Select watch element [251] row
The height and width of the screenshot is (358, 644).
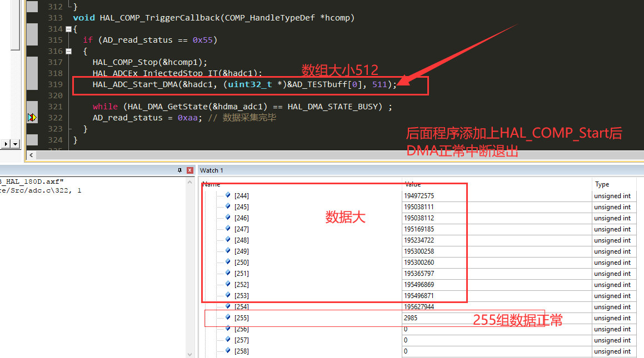417,273
